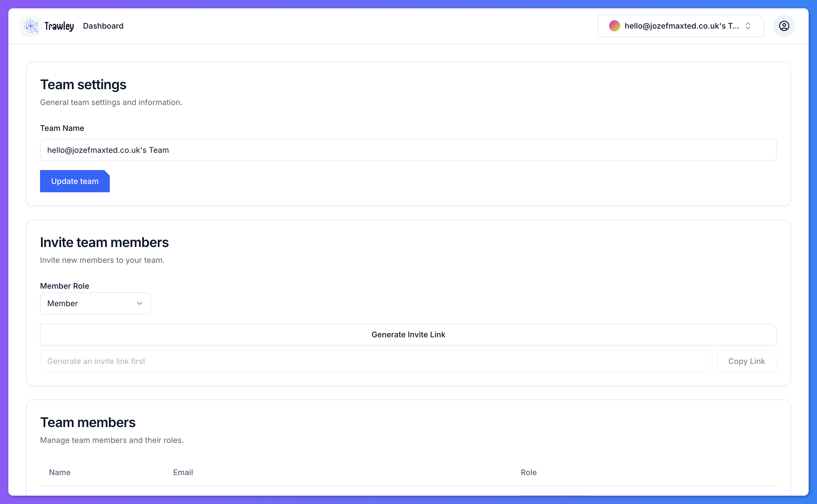Click the Role column header
The width and height of the screenshot is (817, 504).
pos(528,472)
